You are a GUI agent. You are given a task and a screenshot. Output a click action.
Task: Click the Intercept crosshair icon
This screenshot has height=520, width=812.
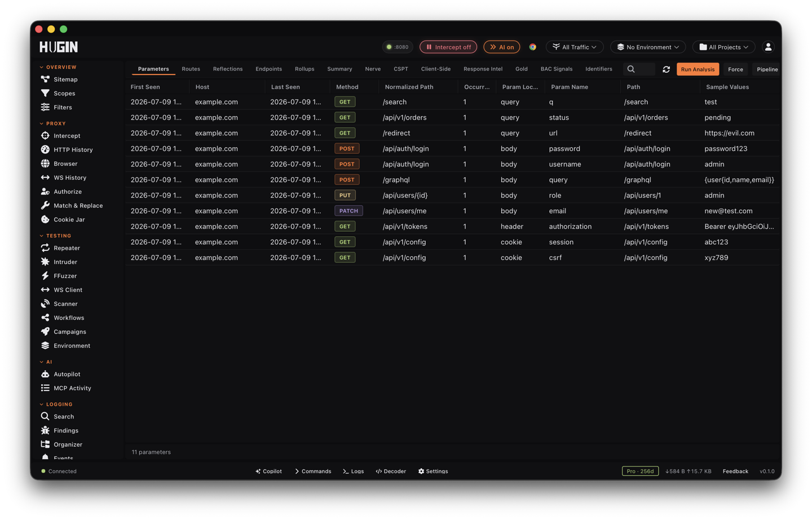[45, 135]
